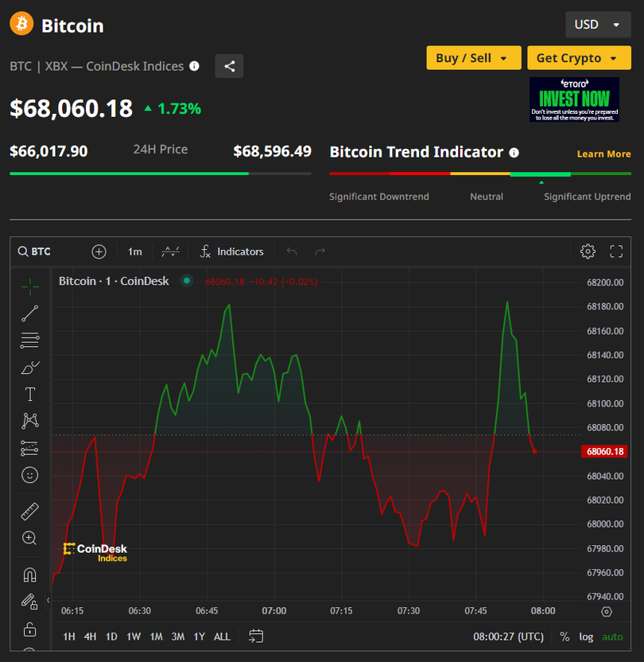Open chart settings gear icon

588,251
